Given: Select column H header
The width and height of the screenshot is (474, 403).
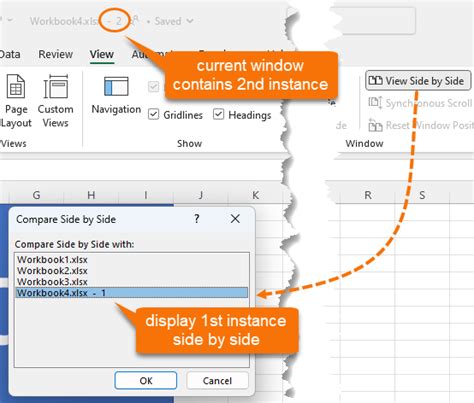Looking at the screenshot, I should click(x=91, y=195).
